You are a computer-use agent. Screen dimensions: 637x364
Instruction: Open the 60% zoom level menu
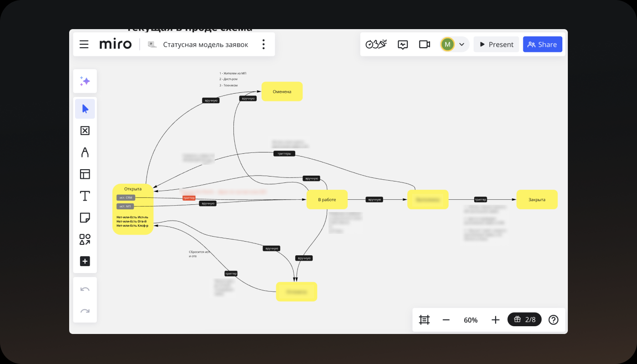pos(470,320)
